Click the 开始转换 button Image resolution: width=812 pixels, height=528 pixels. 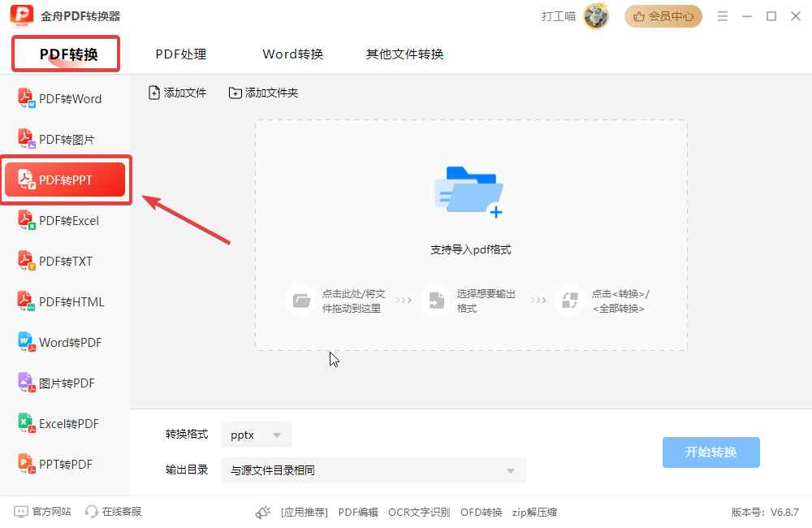pyautogui.click(x=711, y=452)
